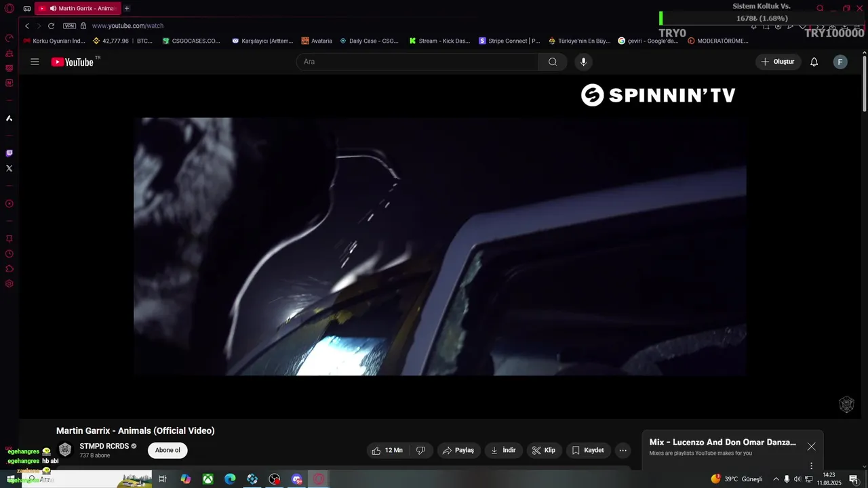Viewport: 868px width, 488px height.
Task: Open Discord from taskbar
Action: point(297,479)
